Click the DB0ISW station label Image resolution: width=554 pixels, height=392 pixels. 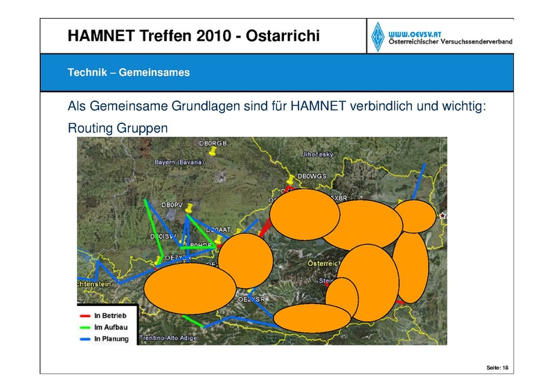[163, 236]
